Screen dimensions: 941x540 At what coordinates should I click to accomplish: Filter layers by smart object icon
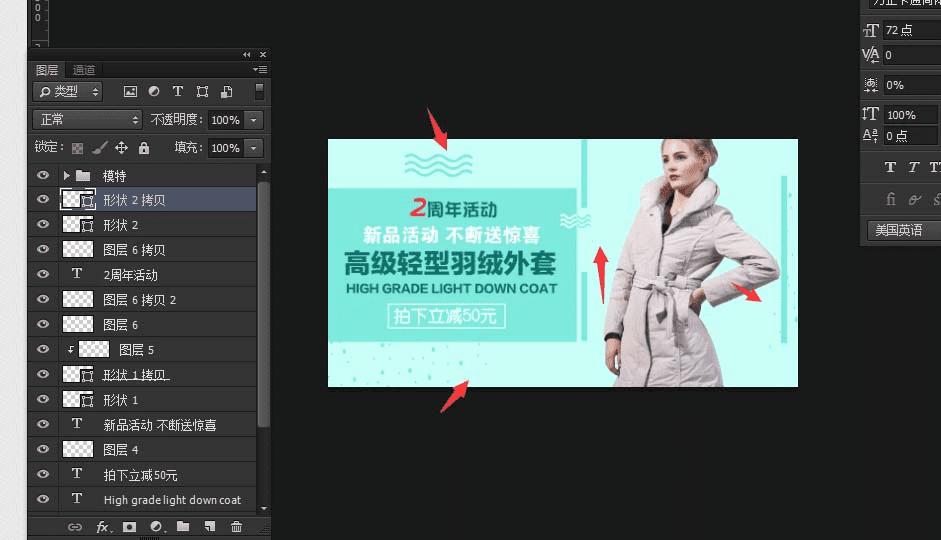(x=227, y=91)
